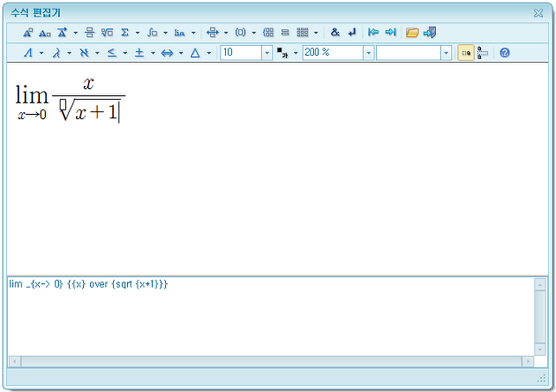Click the ⇔ arrow symbols icon
The height and width of the screenshot is (392, 556).
[167, 53]
